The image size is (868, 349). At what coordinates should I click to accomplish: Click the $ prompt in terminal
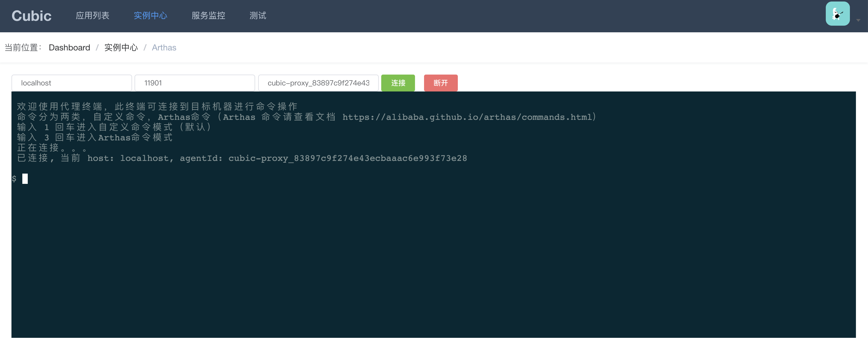[x=14, y=179]
